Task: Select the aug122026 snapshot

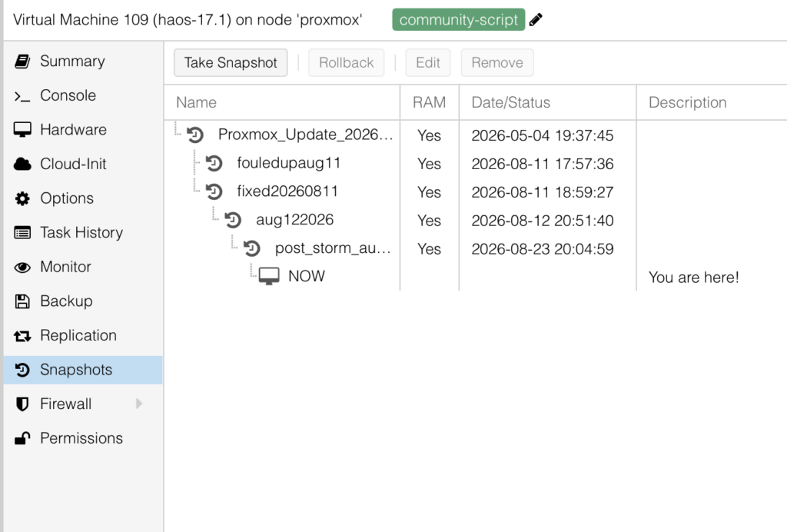Action: click(x=475, y=220)
